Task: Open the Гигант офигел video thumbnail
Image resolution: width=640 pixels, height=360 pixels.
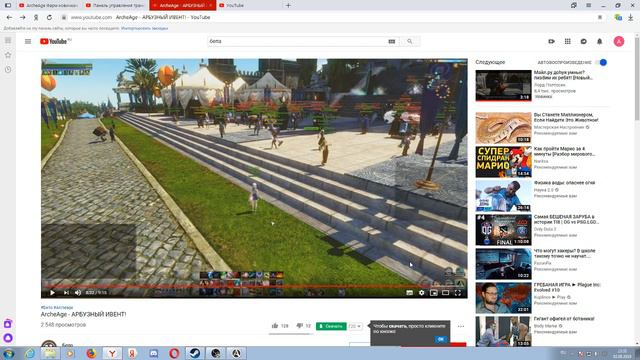Action: 503,331
